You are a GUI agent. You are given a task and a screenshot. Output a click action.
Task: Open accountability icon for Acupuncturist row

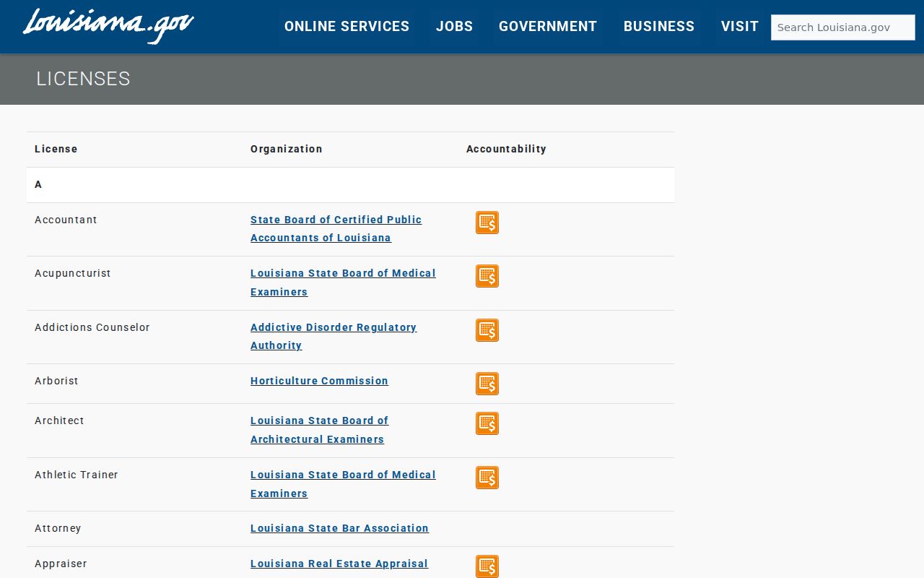487,276
